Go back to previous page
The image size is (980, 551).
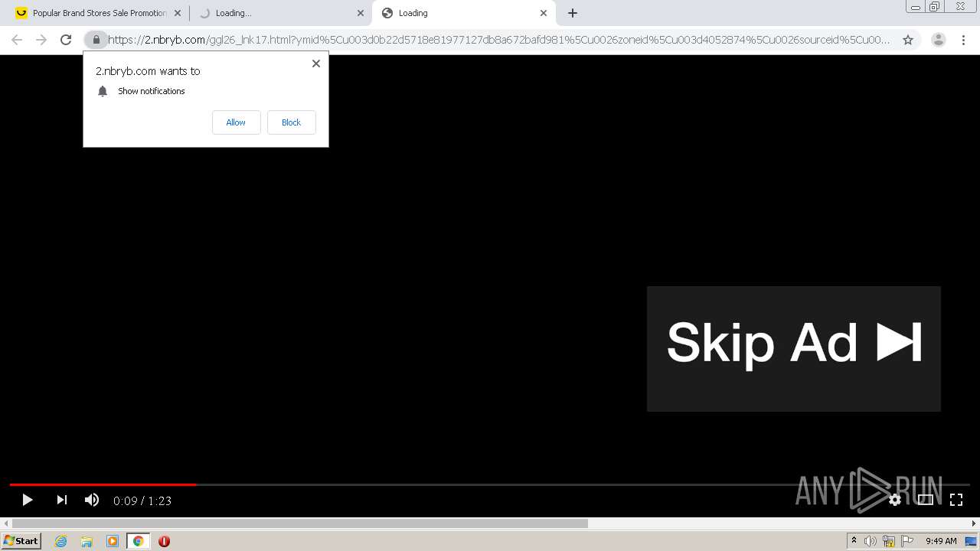coord(17,40)
